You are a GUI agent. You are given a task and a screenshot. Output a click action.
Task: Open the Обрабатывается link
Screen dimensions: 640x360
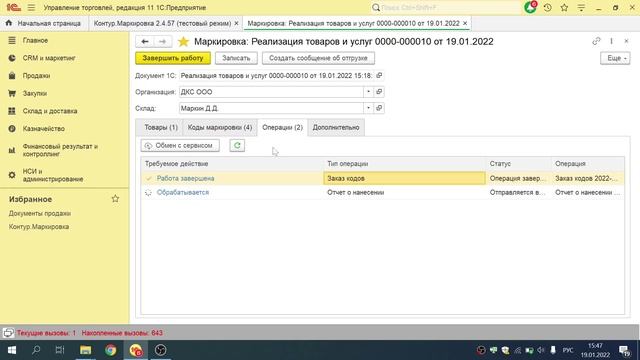tap(183, 192)
